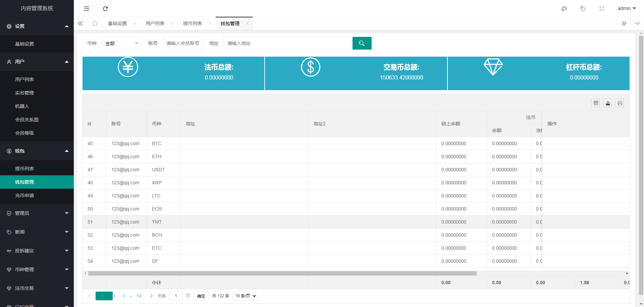Focus the 账号 member account input
644x307 pixels.
tap(183, 43)
